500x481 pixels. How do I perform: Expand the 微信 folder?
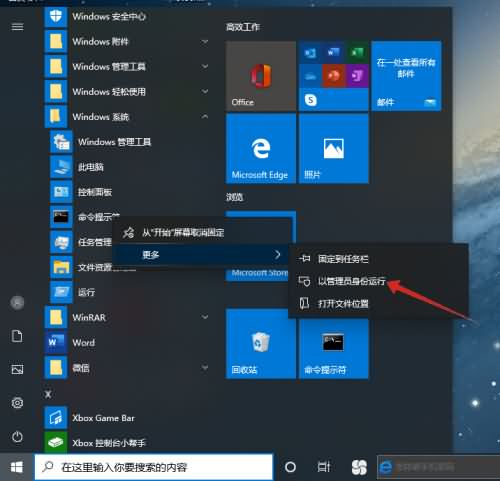(x=205, y=367)
